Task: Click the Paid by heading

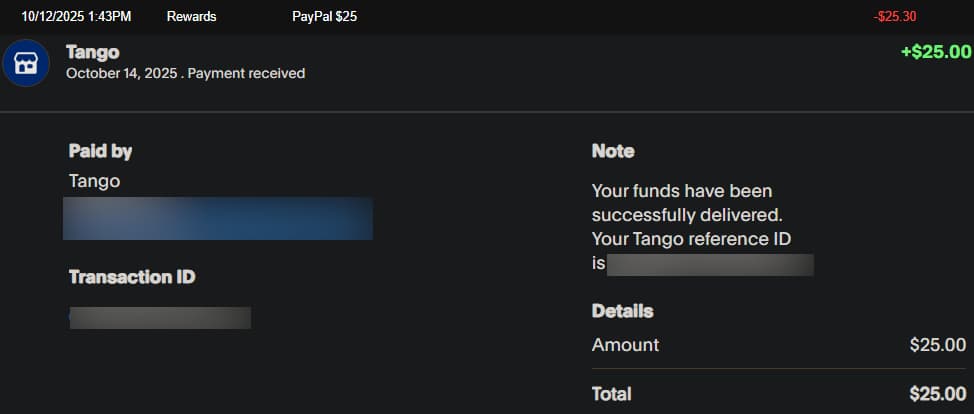Action: tap(100, 151)
